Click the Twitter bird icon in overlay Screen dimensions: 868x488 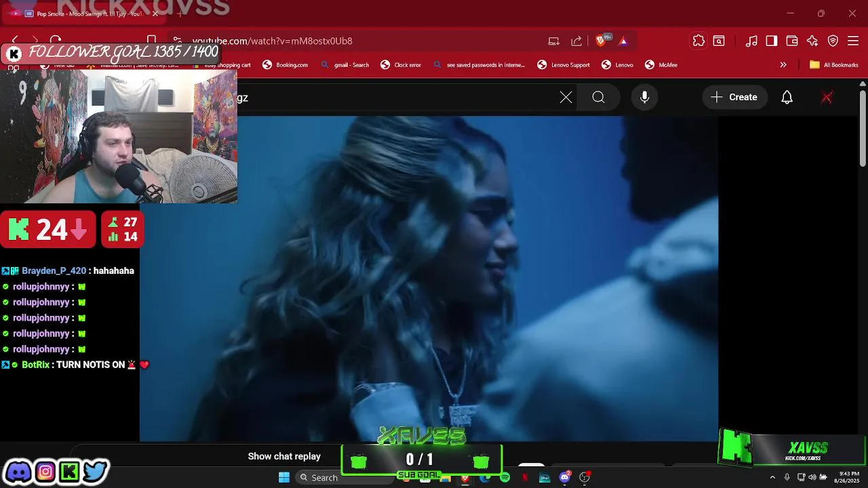[x=96, y=471]
